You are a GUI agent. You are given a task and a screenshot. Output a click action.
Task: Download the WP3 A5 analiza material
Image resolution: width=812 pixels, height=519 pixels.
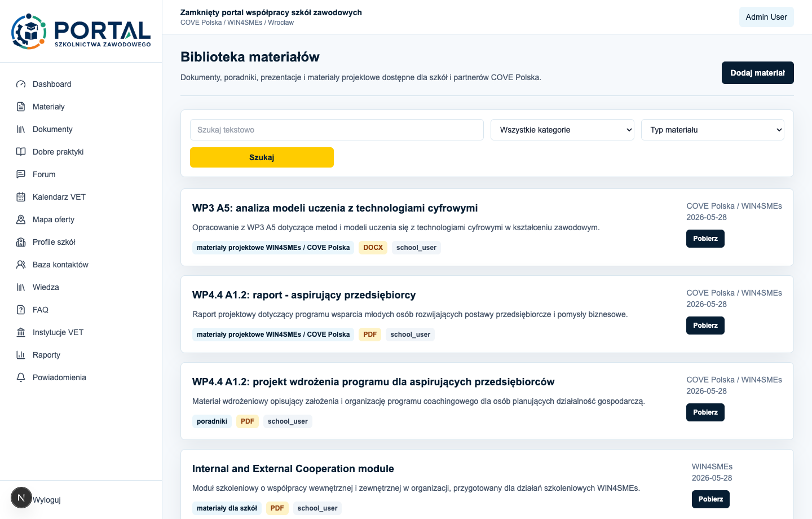[705, 239]
